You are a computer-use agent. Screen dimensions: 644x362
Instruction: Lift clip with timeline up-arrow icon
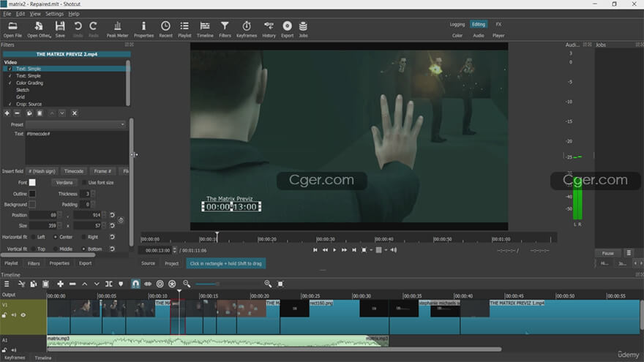85,284
